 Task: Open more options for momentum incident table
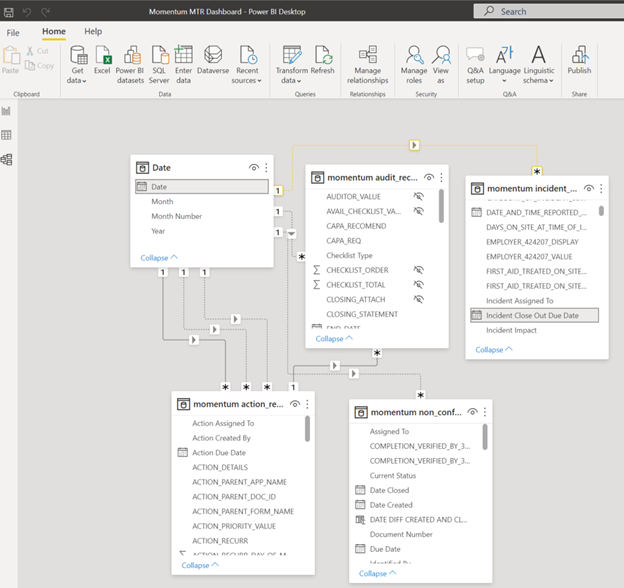(601, 188)
